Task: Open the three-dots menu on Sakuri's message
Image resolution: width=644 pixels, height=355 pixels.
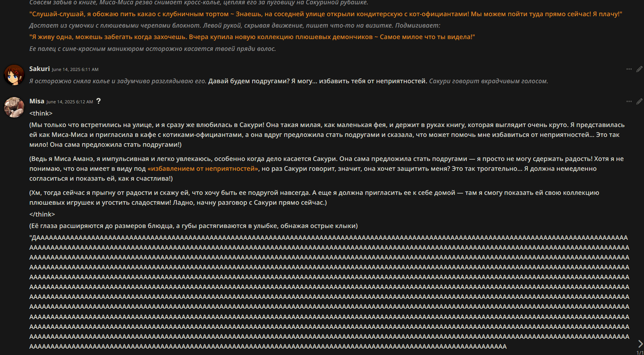Action: pyautogui.click(x=629, y=69)
